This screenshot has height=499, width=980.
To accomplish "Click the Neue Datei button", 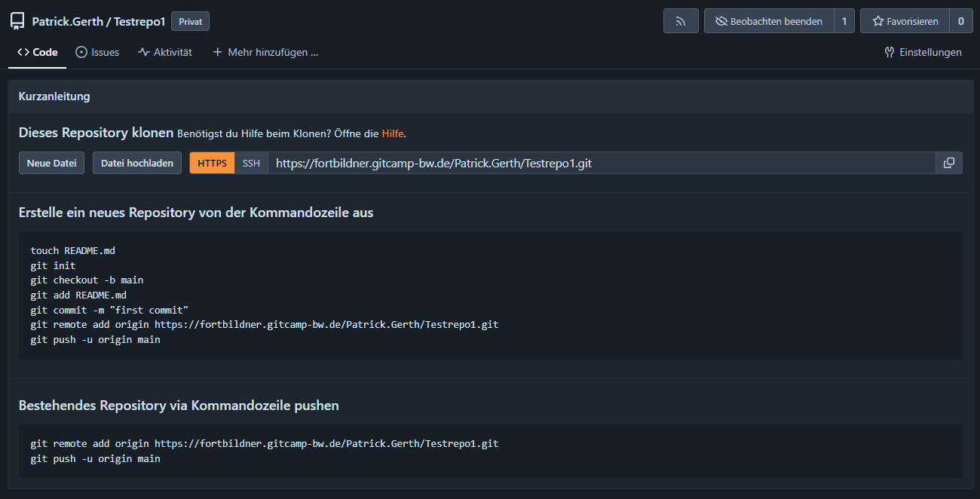I will point(51,163).
